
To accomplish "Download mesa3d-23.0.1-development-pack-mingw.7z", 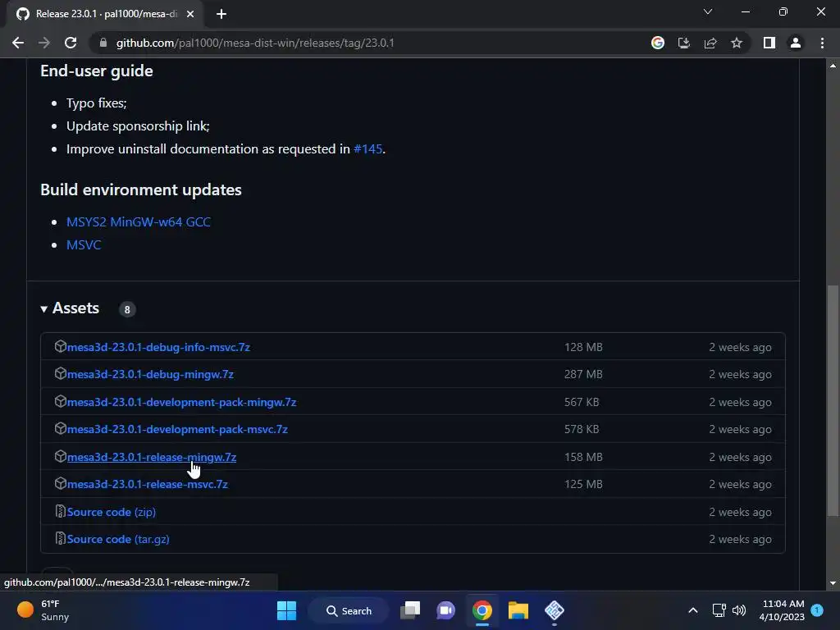I will (181, 402).
